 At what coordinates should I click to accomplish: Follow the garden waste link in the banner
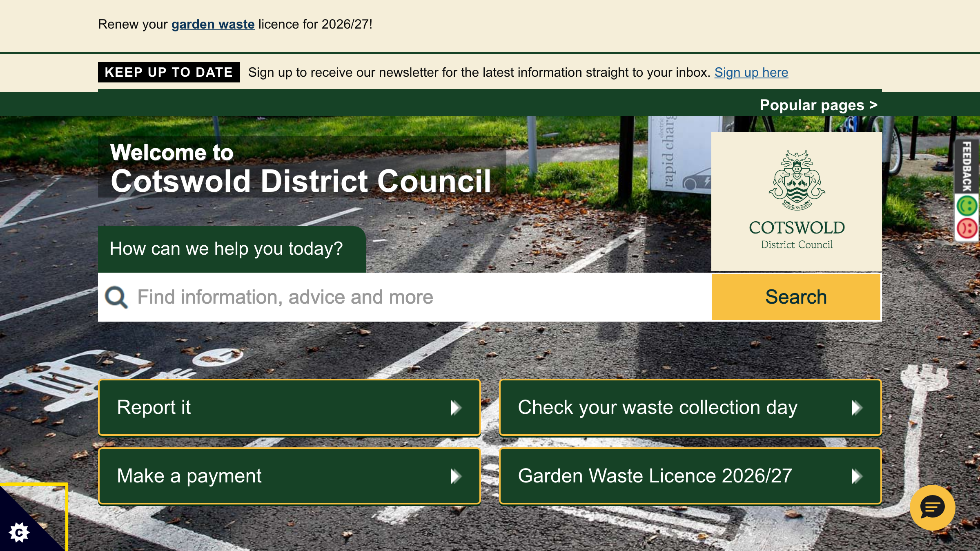point(212,24)
